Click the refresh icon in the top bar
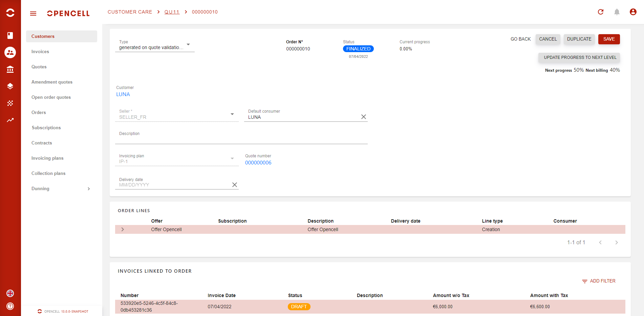 601,12
